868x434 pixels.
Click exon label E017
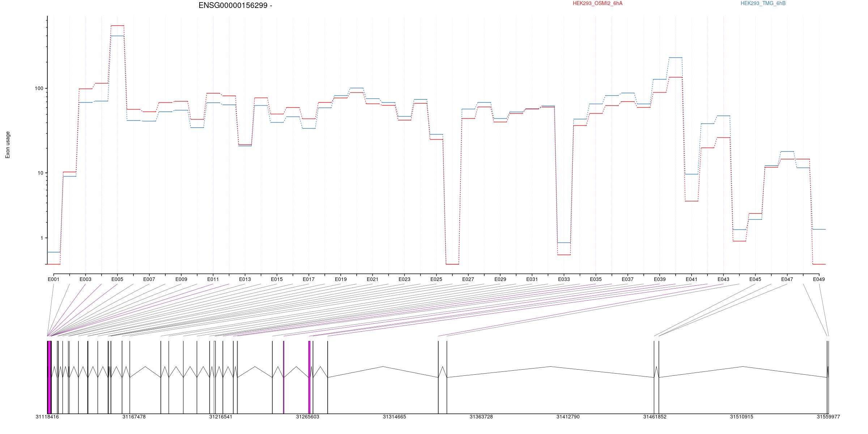(309, 279)
